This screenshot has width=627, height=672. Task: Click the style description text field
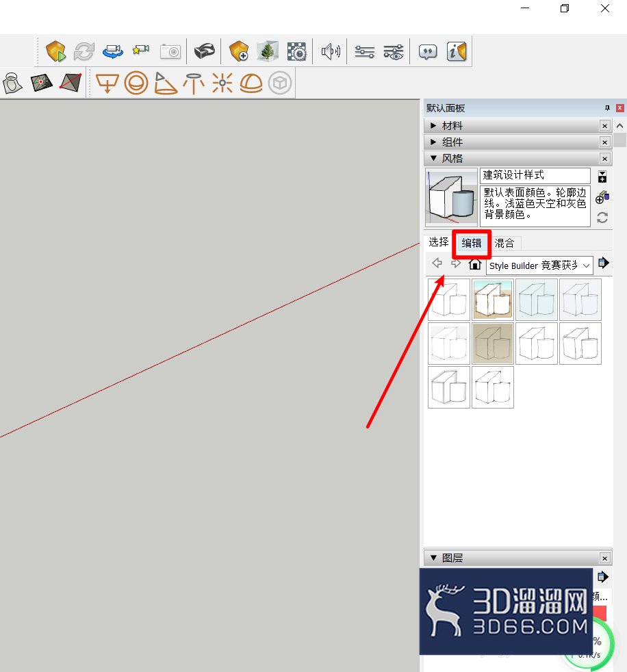tap(535, 206)
